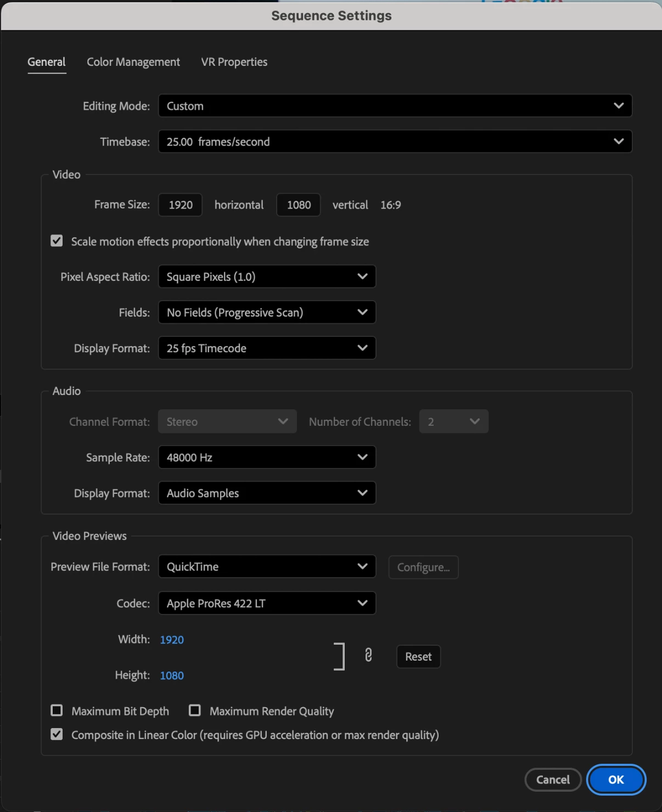Confirm settings with OK button
This screenshot has height=812, width=662.
tap(616, 780)
